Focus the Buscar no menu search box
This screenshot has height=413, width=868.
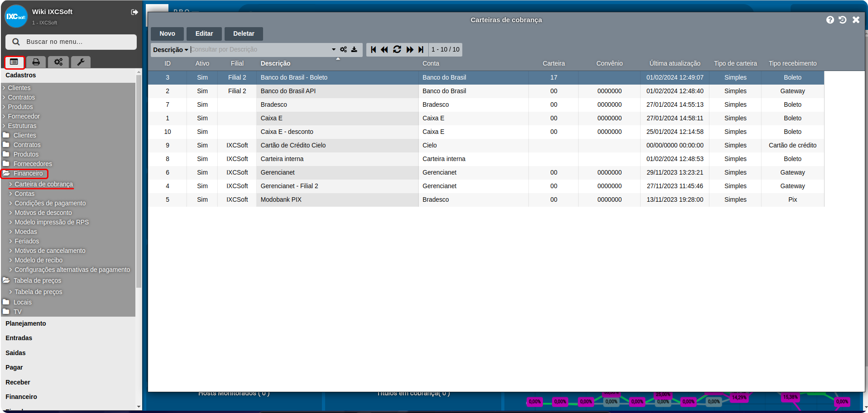click(x=71, y=42)
